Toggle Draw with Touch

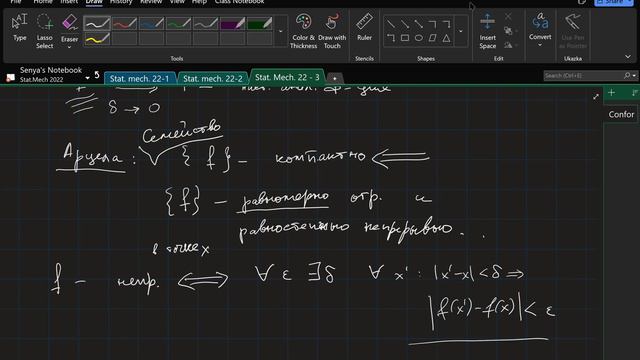332,31
